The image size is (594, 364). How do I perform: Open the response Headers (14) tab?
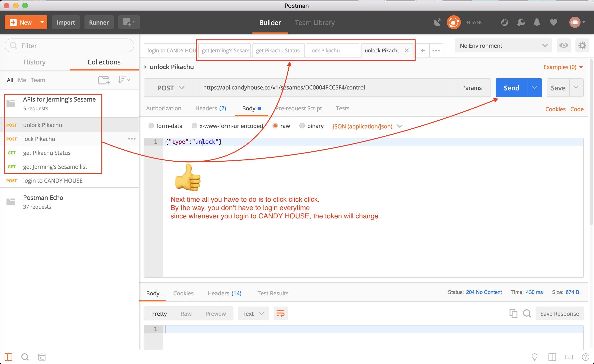[224, 293]
